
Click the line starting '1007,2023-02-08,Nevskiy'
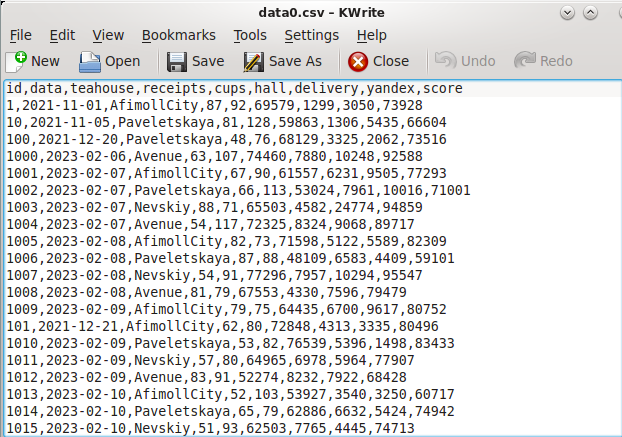click(x=215, y=275)
